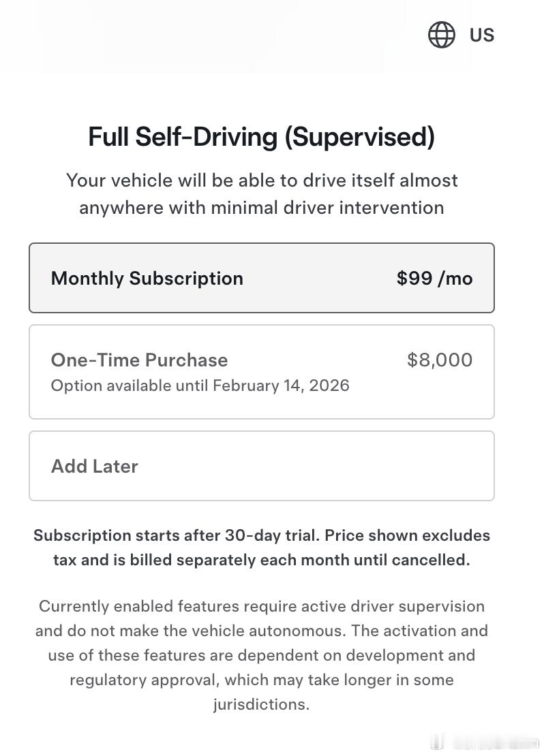Click the Full Self-Driving (Supervised) heading
The image size is (544, 756).
[x=261, y=137]
